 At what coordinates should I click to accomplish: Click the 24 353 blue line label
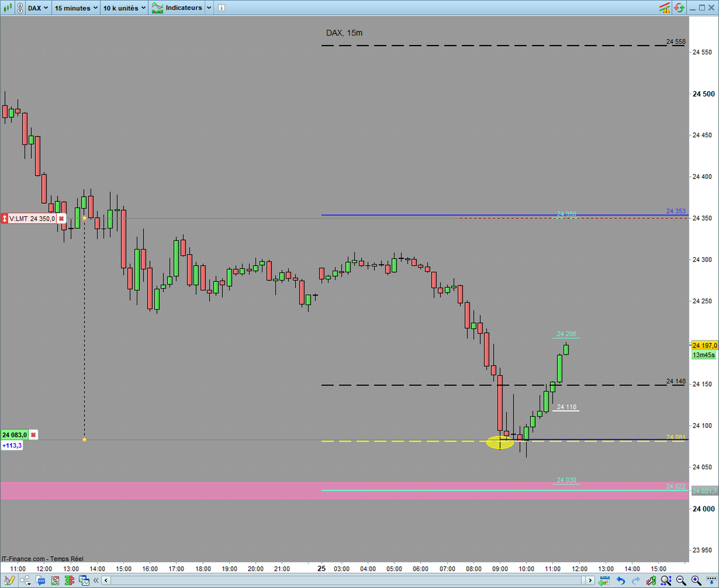point(676,211)
